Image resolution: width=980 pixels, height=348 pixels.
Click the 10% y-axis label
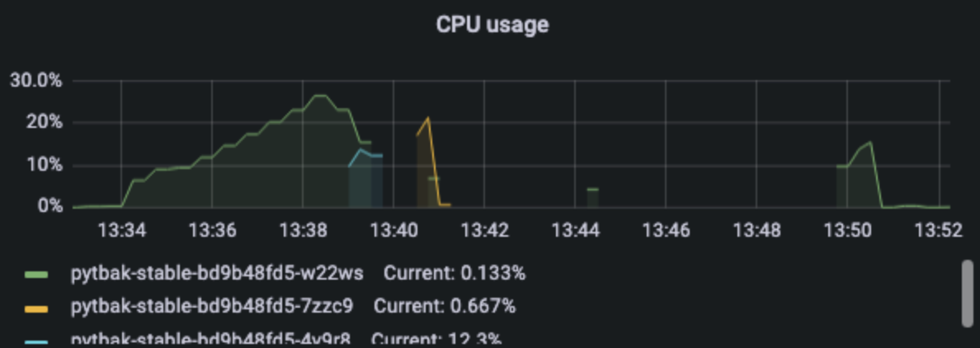45,166
